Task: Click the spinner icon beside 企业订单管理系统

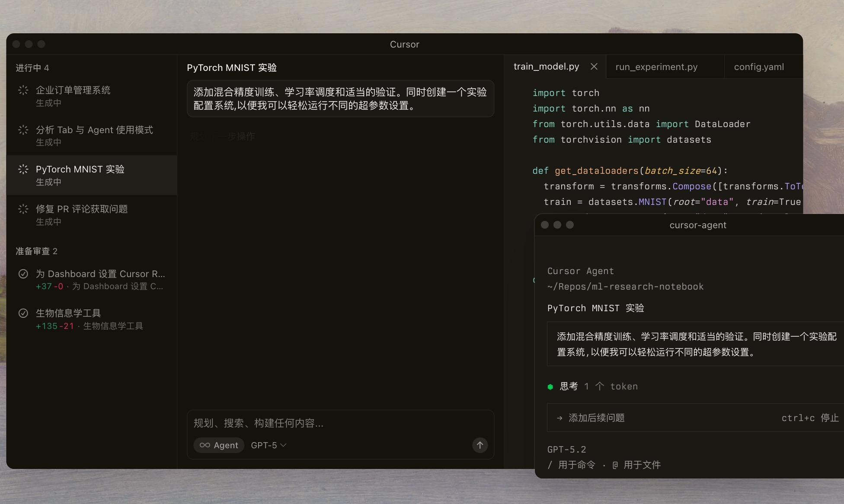Action: (x=23, y=90)
